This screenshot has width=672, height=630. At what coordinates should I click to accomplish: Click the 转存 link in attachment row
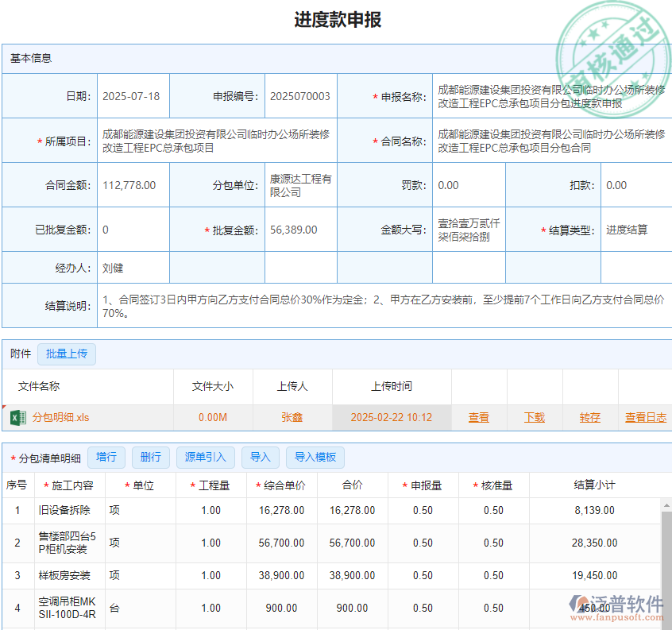[589, 416]
